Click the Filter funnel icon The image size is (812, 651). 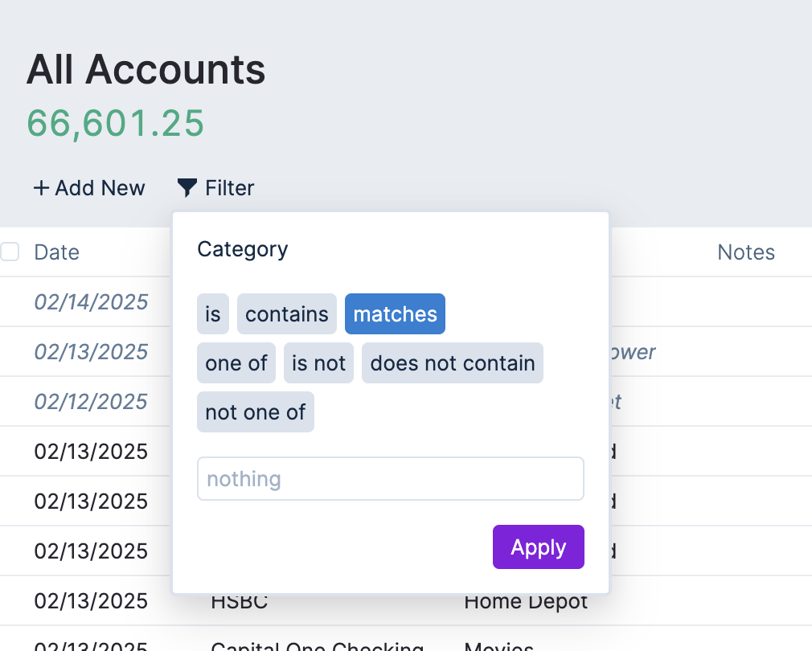point(187,188)
